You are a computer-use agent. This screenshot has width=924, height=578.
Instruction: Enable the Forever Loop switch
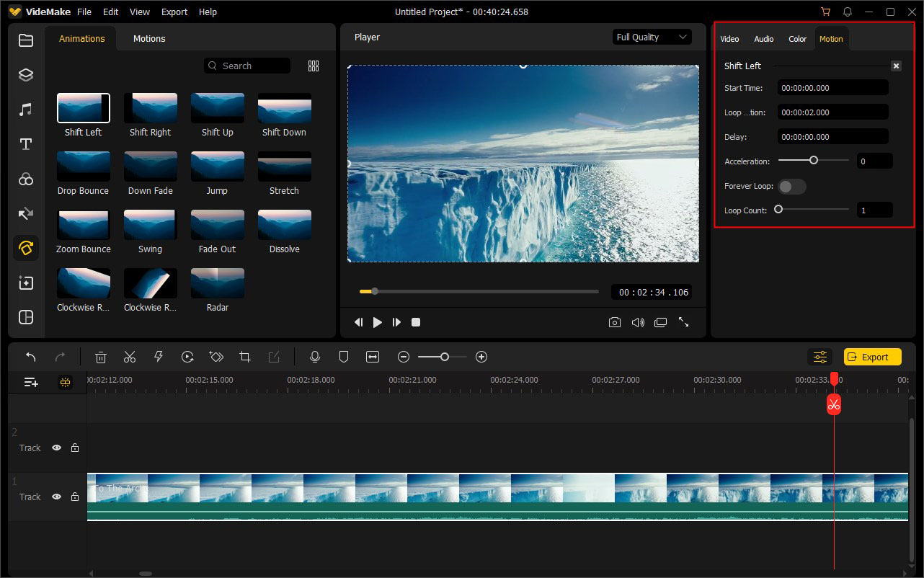click(791, 186)
